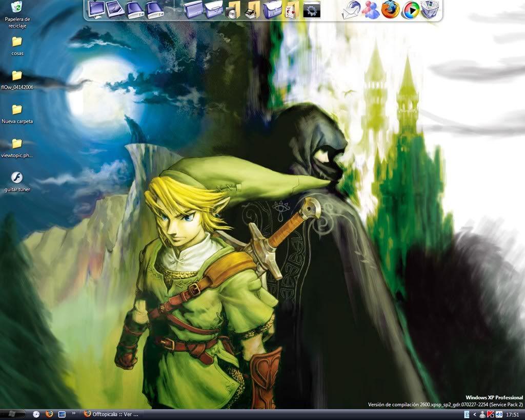This screenshot has height=420, width=525.
Task: Select the 'flOw_04142006' folder
Action: pos(17,76)
